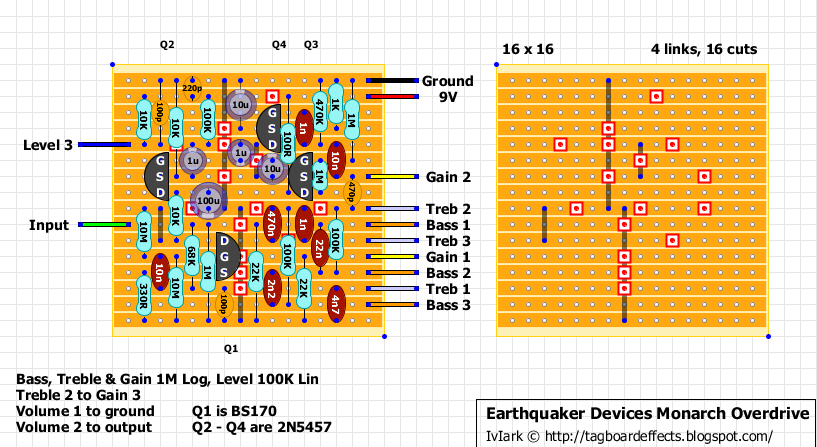The height and width of the screenshot is (447, 817).
Task: Click the Treble 2 to Gain 3 note
Action: [78, 395]
